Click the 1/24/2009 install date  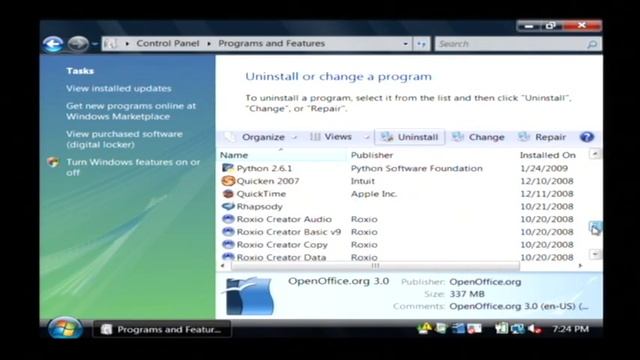[544, 168]
